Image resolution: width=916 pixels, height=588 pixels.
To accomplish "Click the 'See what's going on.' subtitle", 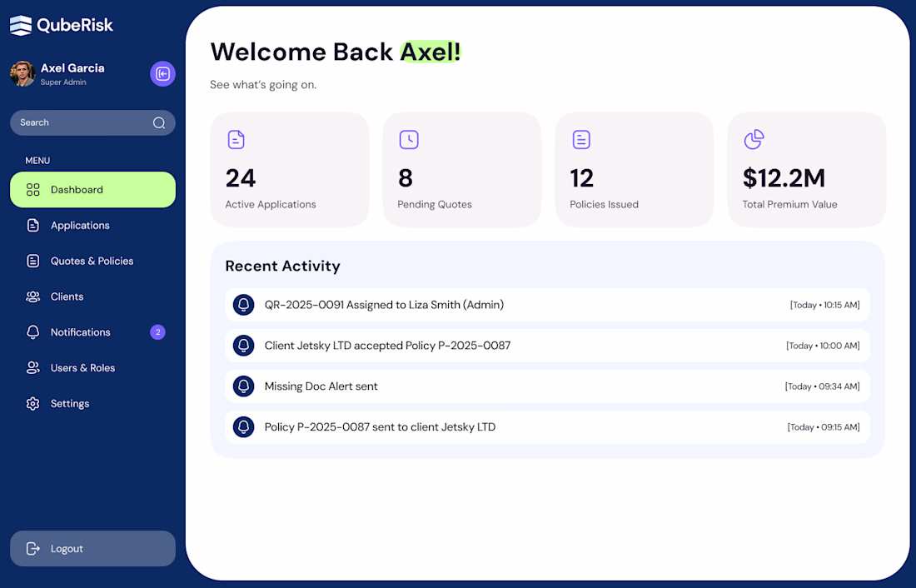I will (x=263, y=85).
